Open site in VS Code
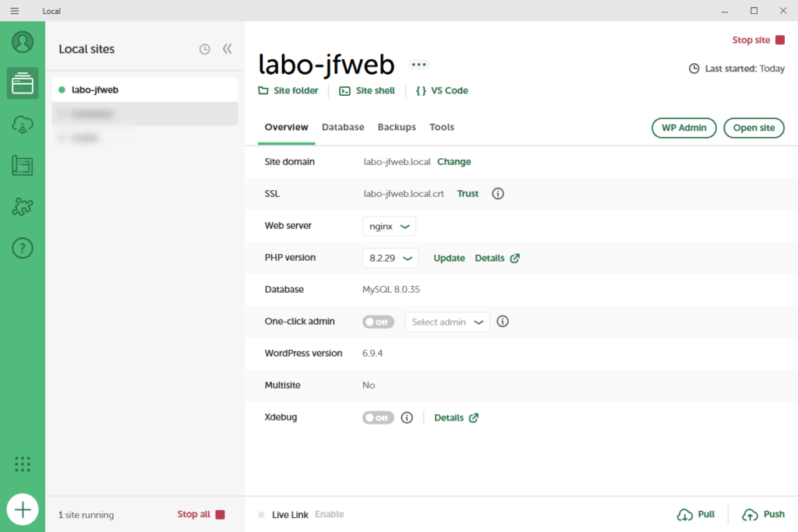This screenshot has height=532, width=798. (x=442, y=90)
